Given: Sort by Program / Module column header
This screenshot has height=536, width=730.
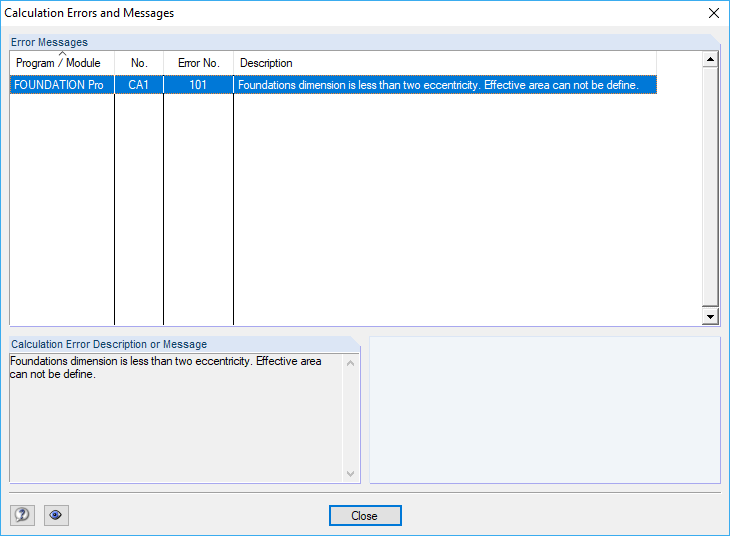Looking at the screenshot, I should point(62,63).
